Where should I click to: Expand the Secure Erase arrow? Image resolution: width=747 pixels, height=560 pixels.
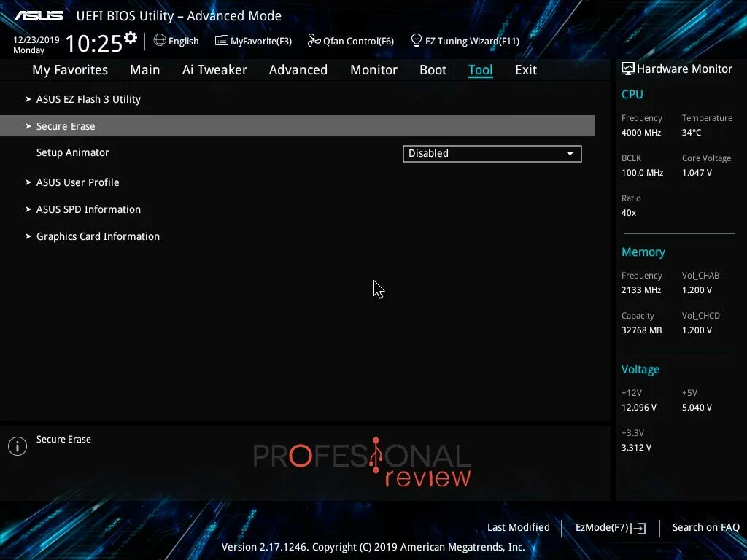click(x=28, y=126)
